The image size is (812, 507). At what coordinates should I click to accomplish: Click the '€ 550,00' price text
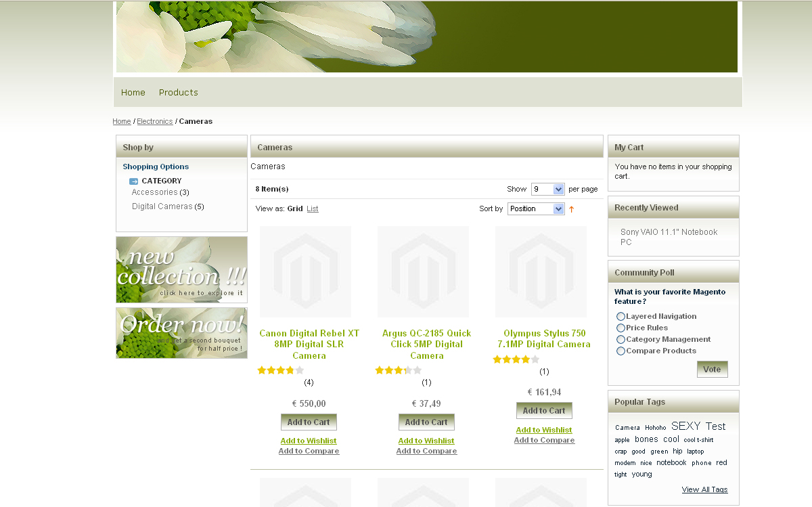click(309, 404)
